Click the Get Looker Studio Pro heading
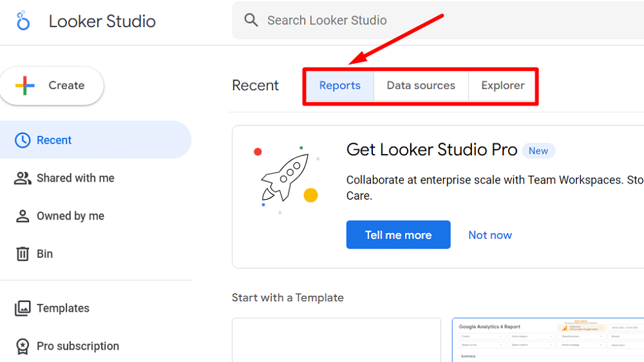Screen dimensions: 644x362 pyautogui.click(x=431, y=149)
